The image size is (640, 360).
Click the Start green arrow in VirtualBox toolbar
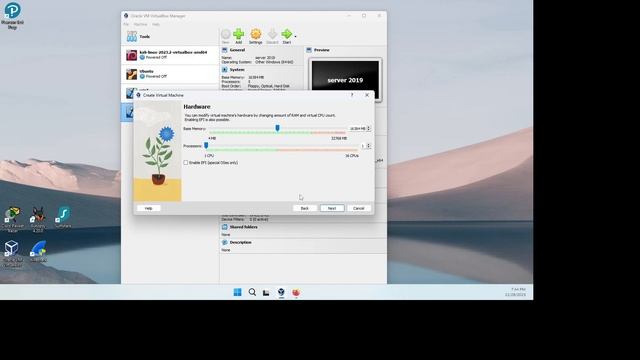click(x=287, y=36)
